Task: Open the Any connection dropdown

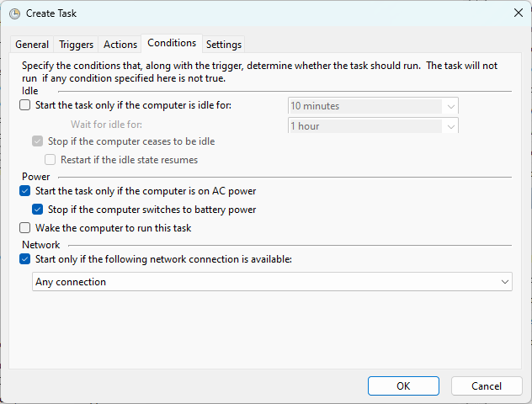Action: tap(272, 282)
